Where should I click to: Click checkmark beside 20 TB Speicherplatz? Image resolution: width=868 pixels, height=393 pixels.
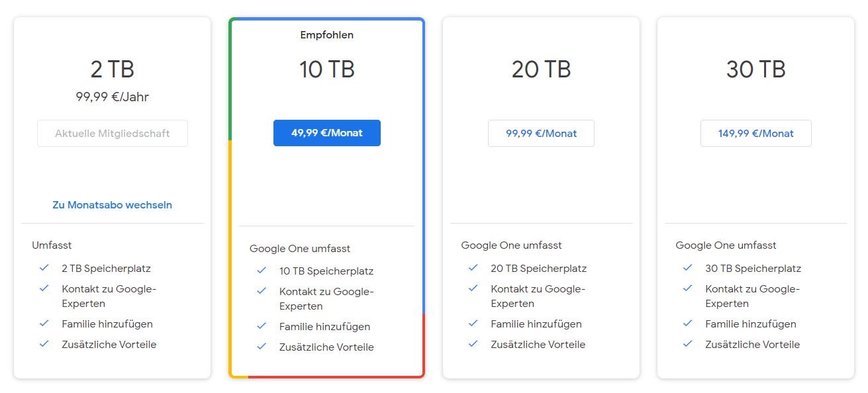tap(473, 268)
